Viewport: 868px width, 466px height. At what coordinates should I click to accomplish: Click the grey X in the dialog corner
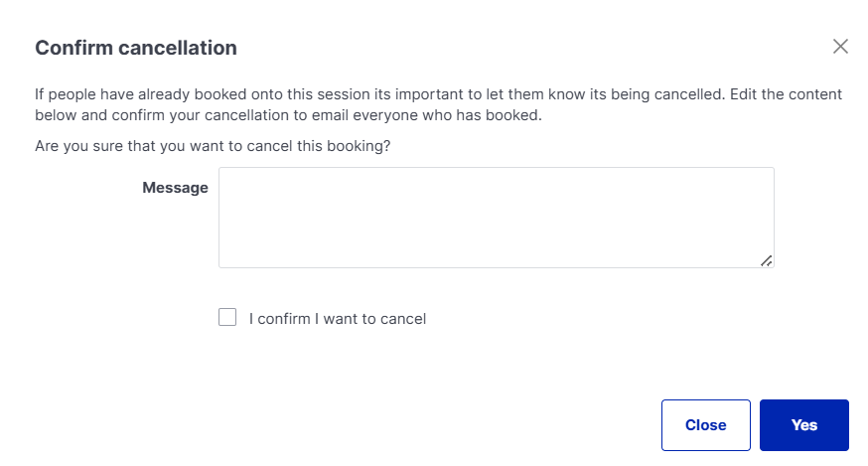[x=840, y=46]
